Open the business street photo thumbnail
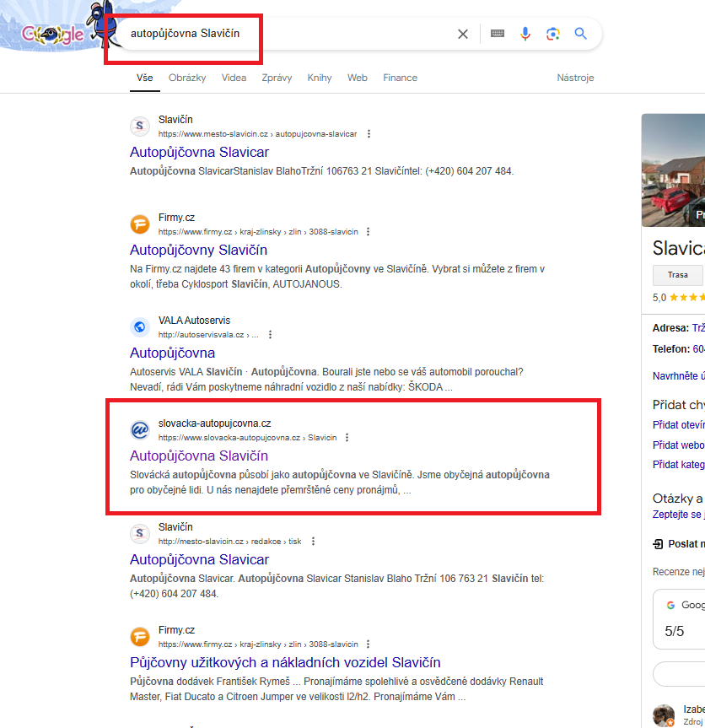Viewport: 705px width, 728px height. click(x=673, y=170)
